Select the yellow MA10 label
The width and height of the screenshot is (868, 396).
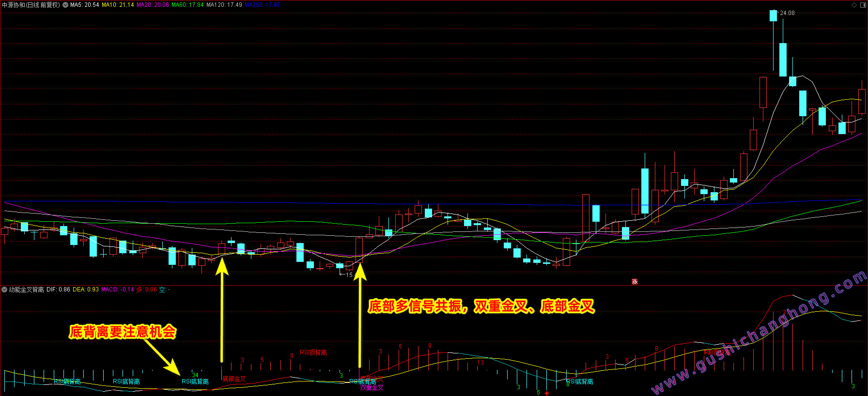click(118, 5)
